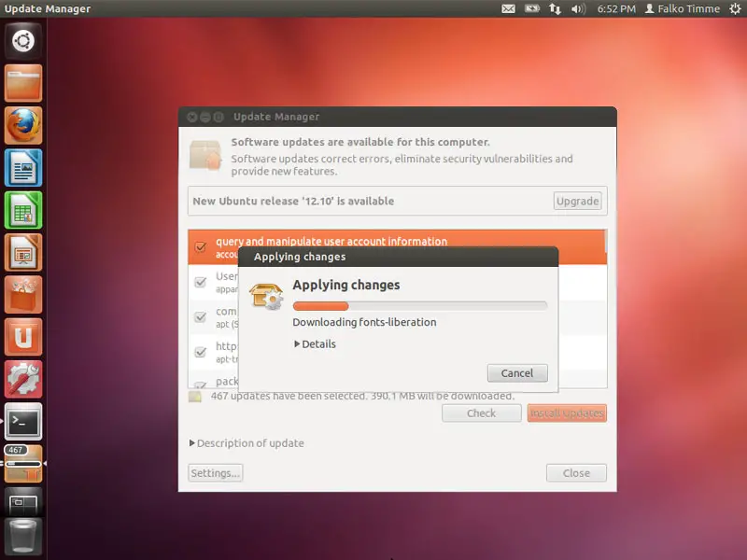Screen dimensions: 747x560
Task: Cancel the applying changes operation
Action: pos(517,373)
